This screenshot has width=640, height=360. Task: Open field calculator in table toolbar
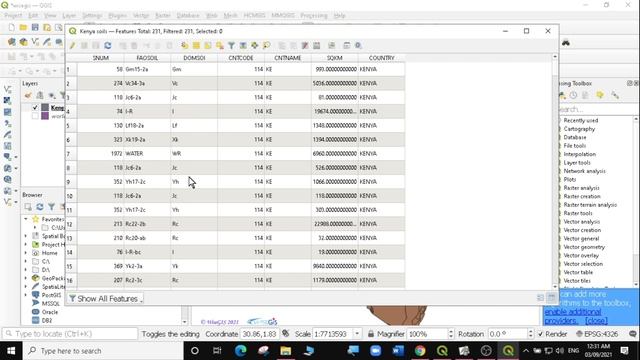pos(317,45)
